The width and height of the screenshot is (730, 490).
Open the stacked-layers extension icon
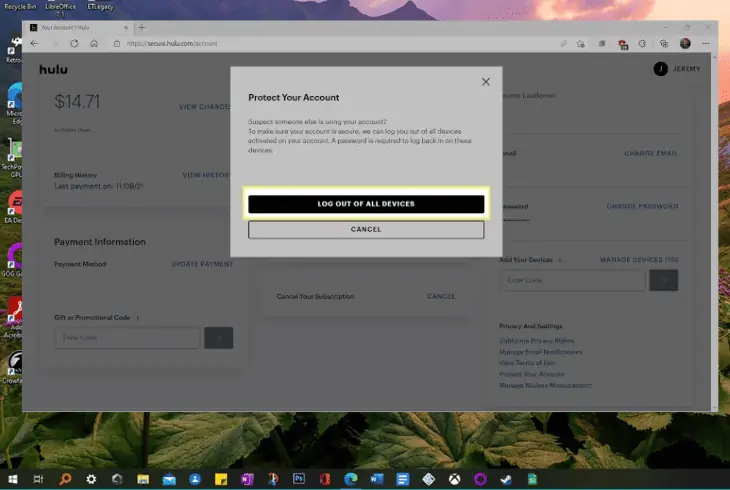602,44
